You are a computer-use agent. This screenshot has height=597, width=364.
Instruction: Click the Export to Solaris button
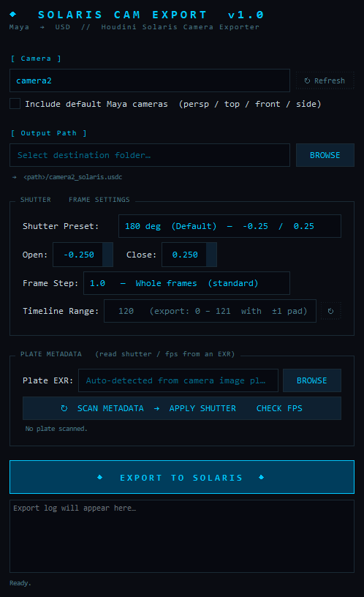click(182, 477)
